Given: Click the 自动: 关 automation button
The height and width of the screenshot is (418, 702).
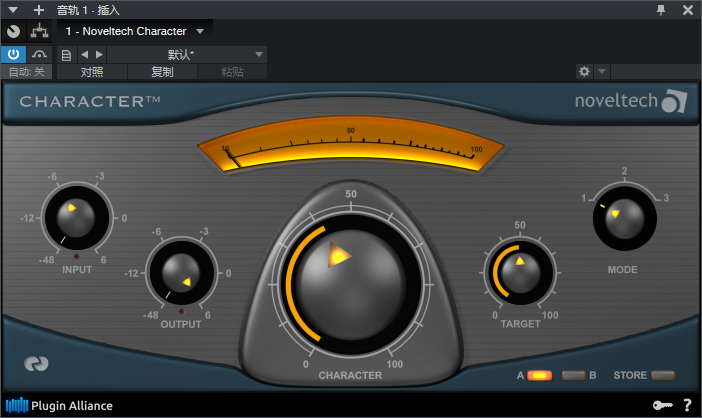Looking at the screenshot, I should click(27, 72).
